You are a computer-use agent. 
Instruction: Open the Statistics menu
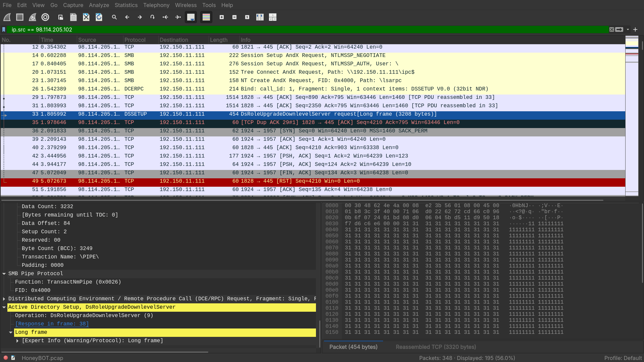tap(126, 5)
